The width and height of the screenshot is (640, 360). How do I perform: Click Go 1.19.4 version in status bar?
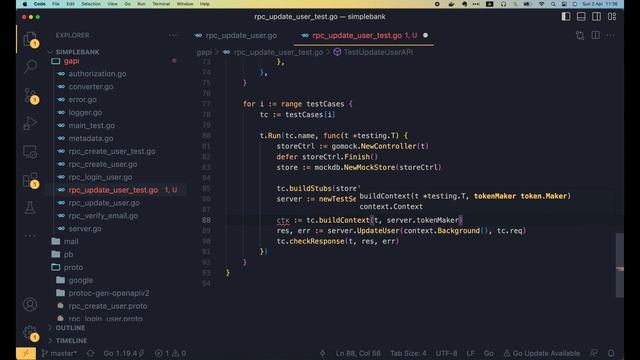123,353
